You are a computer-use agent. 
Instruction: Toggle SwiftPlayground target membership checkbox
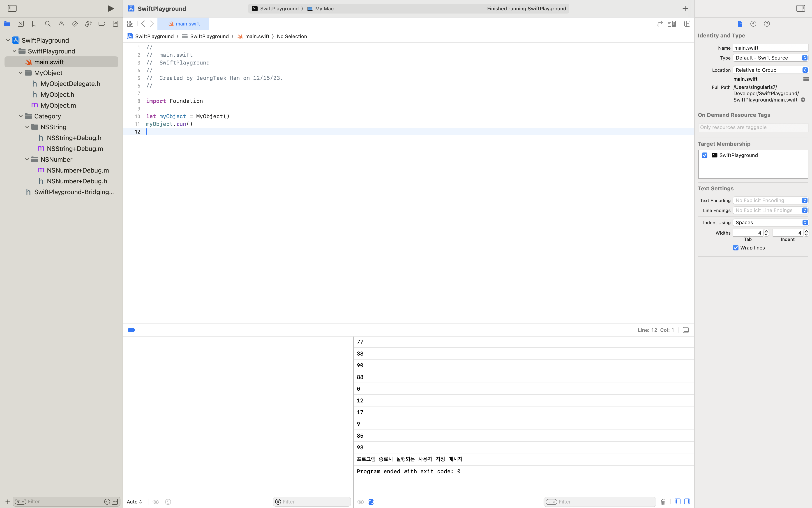(x=704, y=155)
